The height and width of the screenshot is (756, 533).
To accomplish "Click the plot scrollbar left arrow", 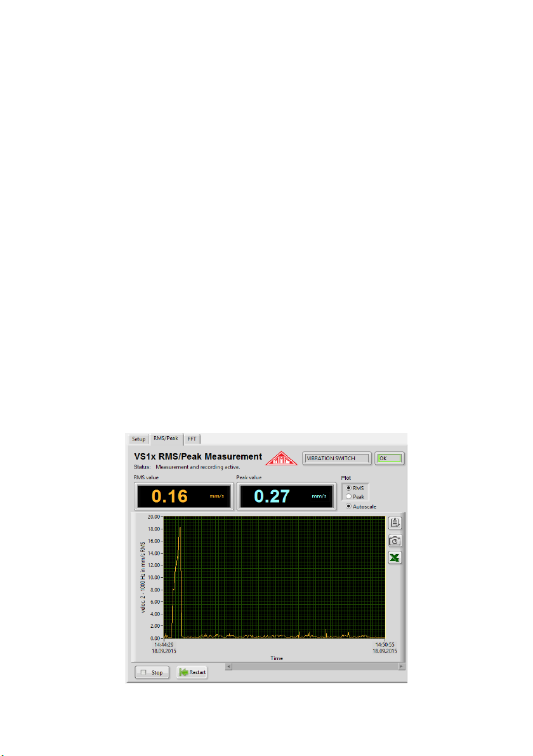I will click(229, 666).
